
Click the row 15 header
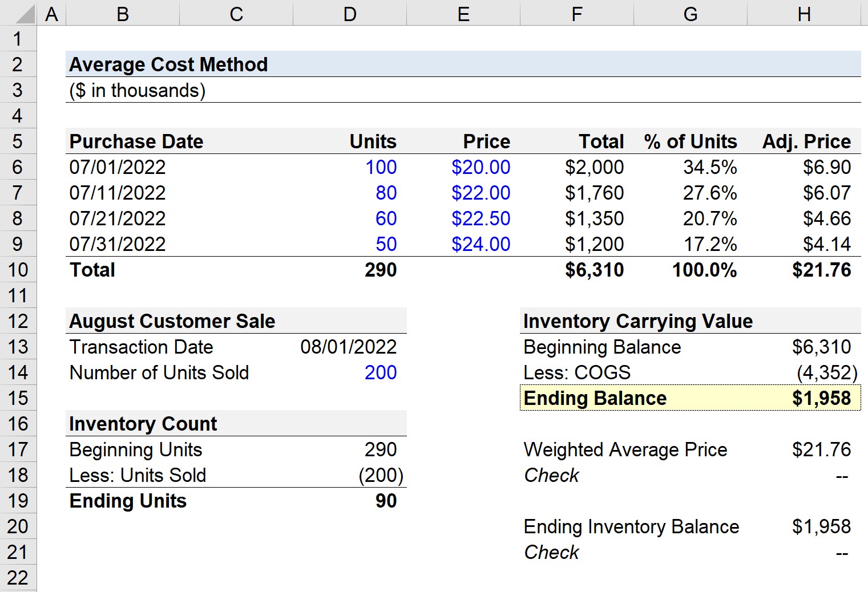pos(18,398)
